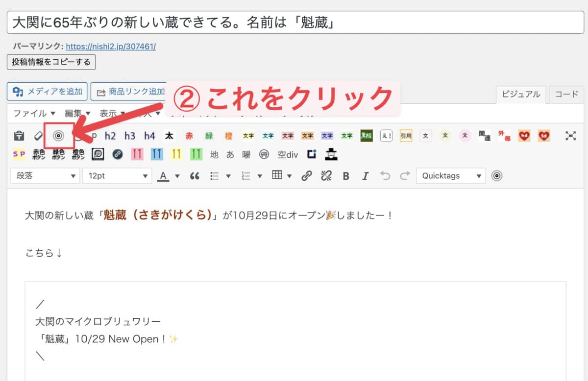Remove link with broken chain icon
588x381 pixels.
tap(326, 176)
